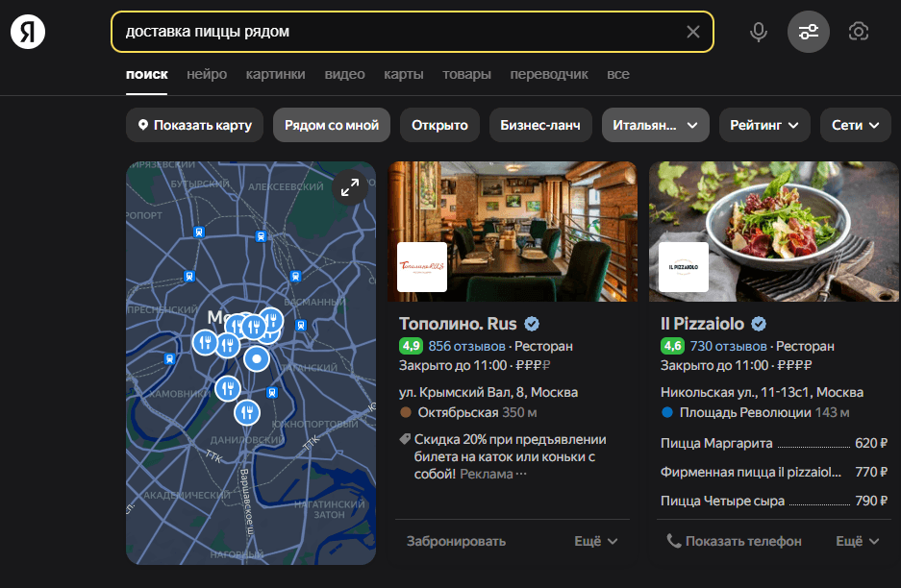The width and height of the screenshot is (901, 588).
Task: Open the Il Pizzaiolo title link
Action: click(702, 324)
